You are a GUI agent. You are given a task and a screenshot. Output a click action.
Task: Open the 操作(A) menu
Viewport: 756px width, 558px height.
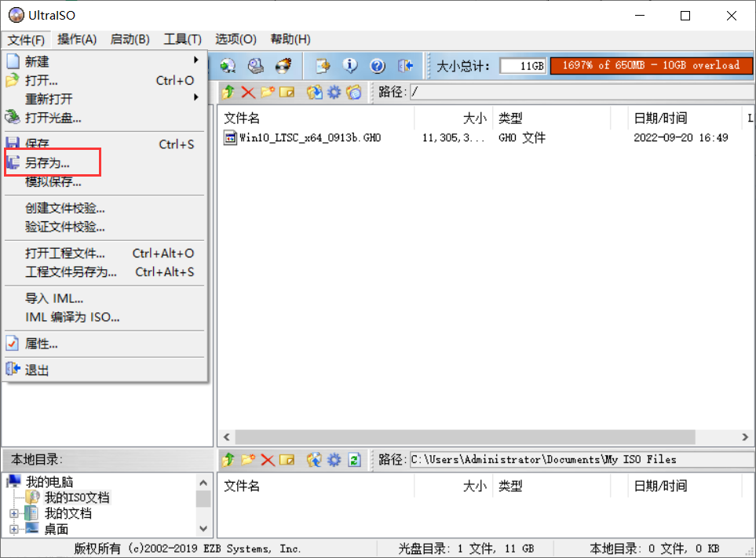tap(77, 39)
